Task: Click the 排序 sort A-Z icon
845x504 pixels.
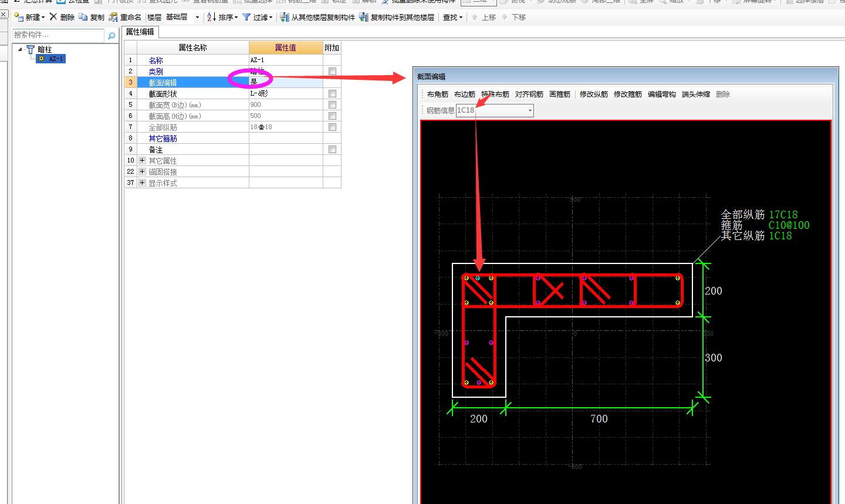Action: pos(211,17)
